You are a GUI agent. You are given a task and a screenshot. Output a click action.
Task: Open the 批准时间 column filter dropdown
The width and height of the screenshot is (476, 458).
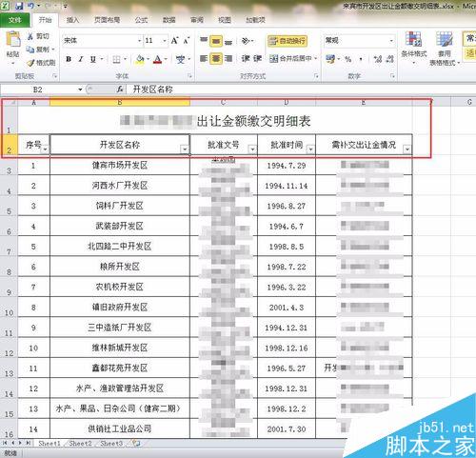[310, 149]
